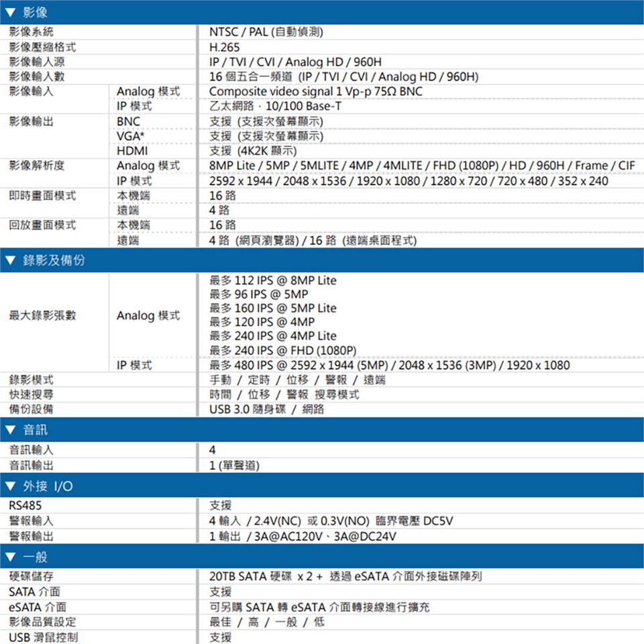The width and height of the screenshot is (644, 644).
Task: Click the 硬碟儲存 20TB SATA value
Action: coord(346,576)
